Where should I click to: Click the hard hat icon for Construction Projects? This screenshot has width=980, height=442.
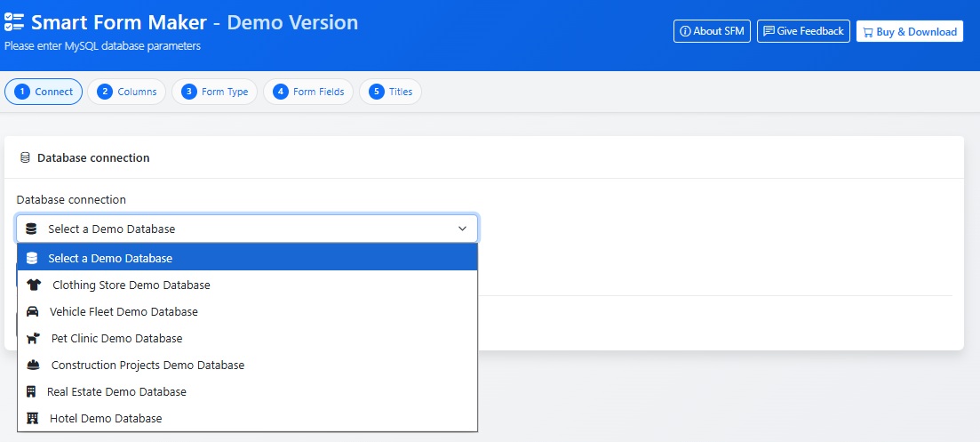click(x=33, y=366)
